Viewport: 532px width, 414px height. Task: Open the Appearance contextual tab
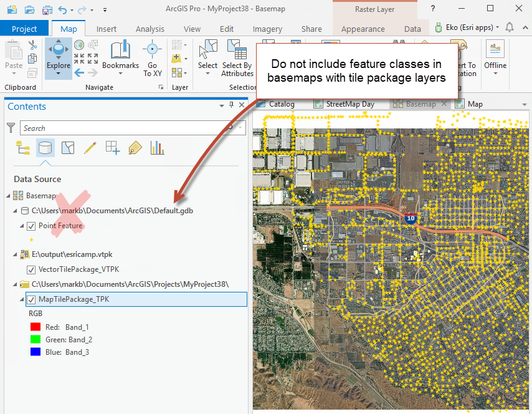(x=363, y=29)
